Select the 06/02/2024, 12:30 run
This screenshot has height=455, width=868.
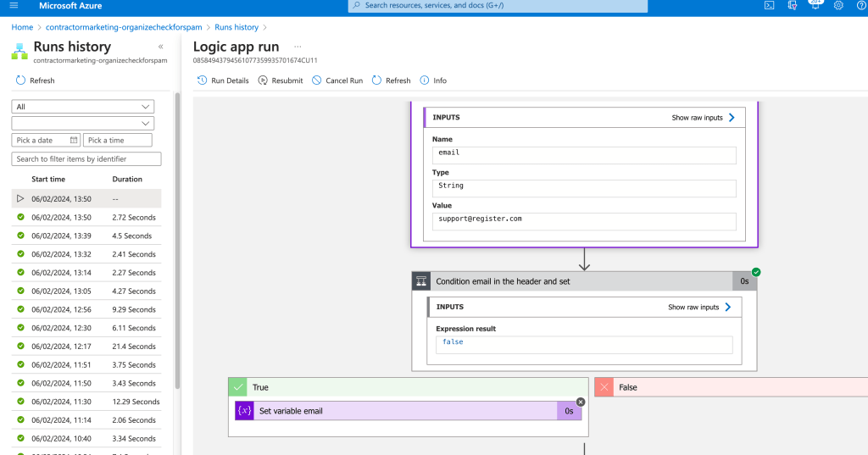click(86, 328)
